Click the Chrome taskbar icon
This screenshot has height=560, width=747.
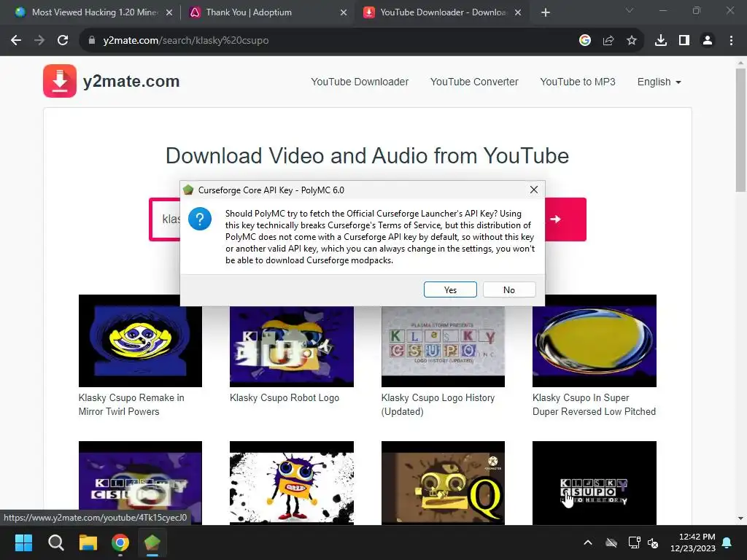[120, 542]
